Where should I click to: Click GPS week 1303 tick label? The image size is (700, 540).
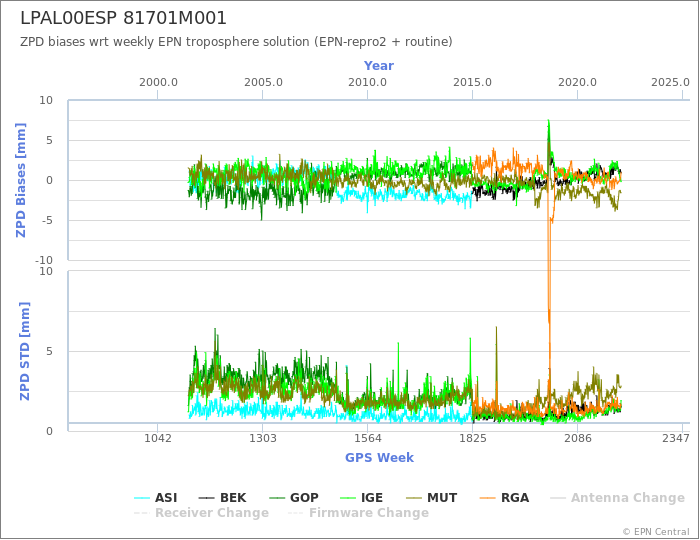click(x=262, y=438)
